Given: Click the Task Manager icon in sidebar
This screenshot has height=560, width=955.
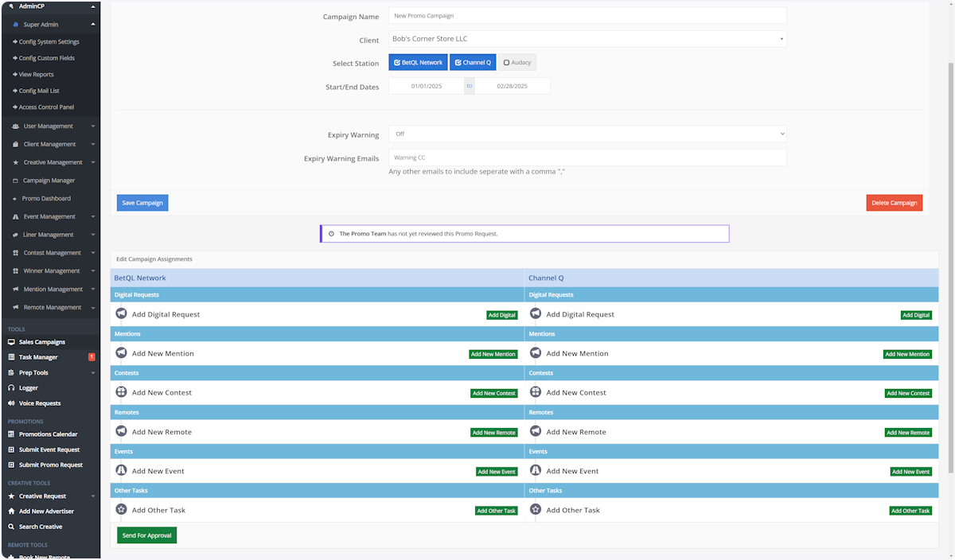Looking at the screenshot, I should (11, 357).
